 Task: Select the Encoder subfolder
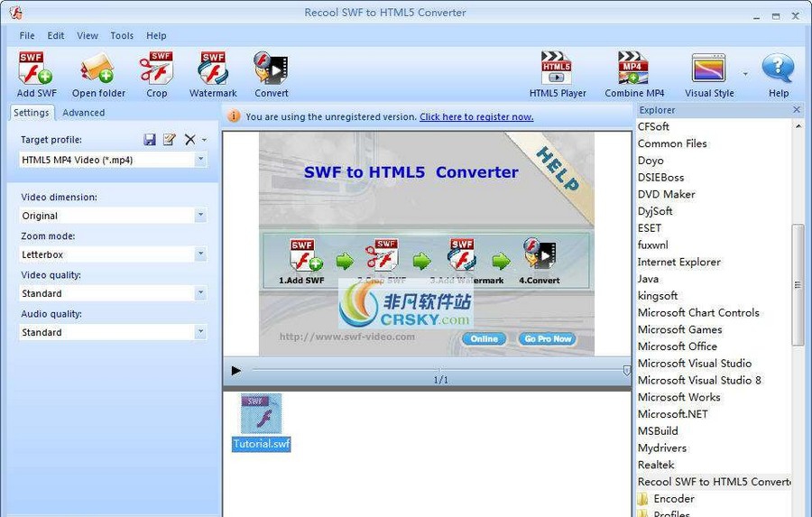674,499
